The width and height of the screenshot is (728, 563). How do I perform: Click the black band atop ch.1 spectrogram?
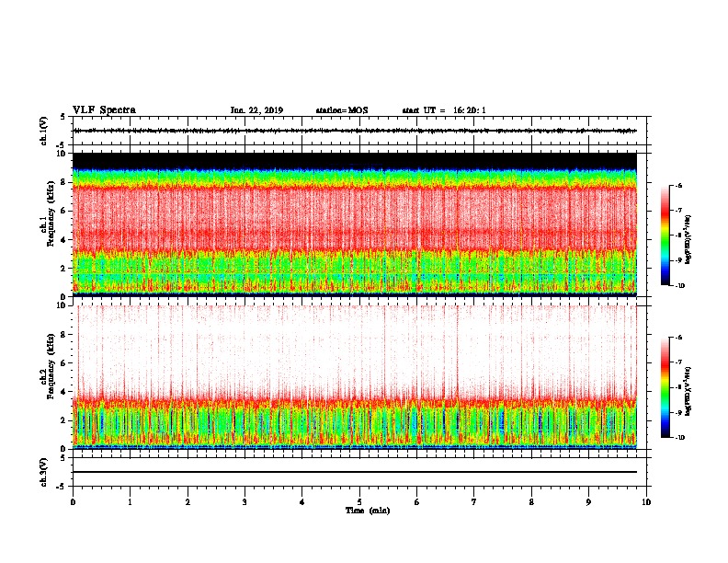[355, 161]
